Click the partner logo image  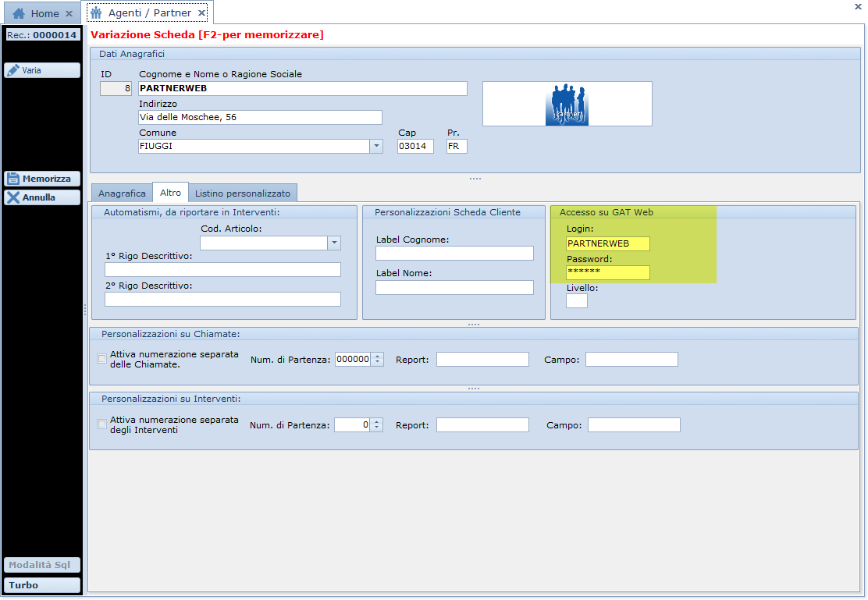tap(567, 104)
